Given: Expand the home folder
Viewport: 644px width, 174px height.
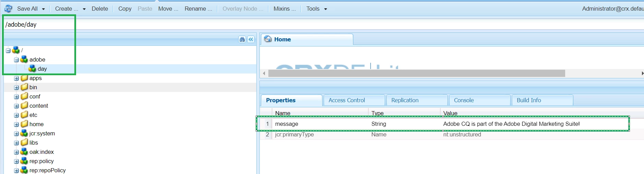Looking at the screenshot, I should (16, 124).
